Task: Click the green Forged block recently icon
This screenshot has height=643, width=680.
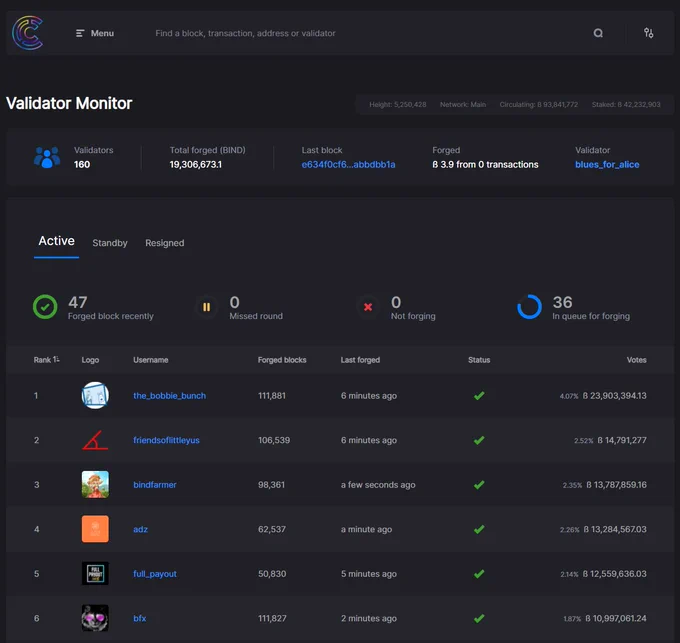Action: point(45,307)
